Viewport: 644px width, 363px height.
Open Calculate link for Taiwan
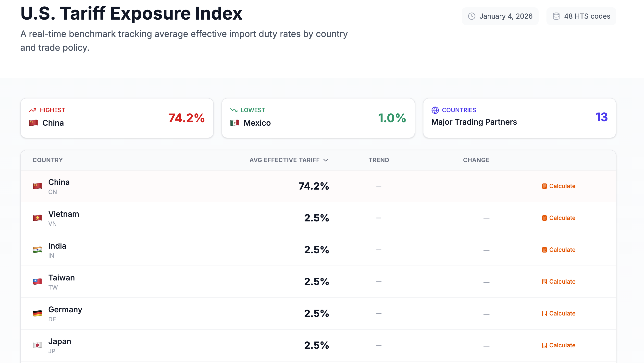[559, 281]
